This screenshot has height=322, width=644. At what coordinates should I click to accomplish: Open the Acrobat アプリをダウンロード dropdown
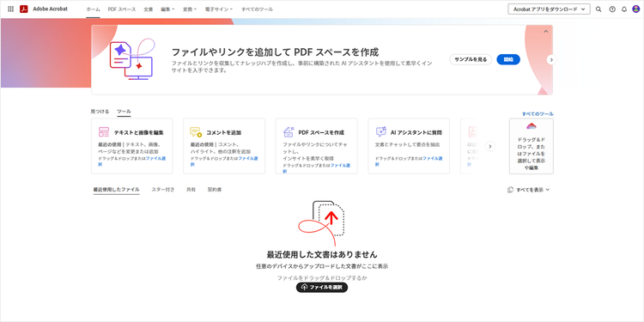pyautogui.click(x=550, y=9)
